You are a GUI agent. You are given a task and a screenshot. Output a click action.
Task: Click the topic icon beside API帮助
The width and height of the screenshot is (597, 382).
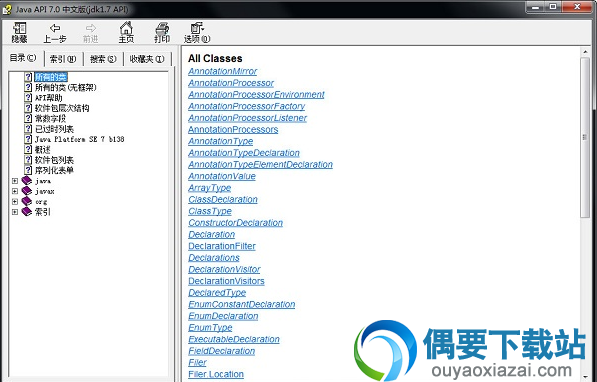point(28,97)
